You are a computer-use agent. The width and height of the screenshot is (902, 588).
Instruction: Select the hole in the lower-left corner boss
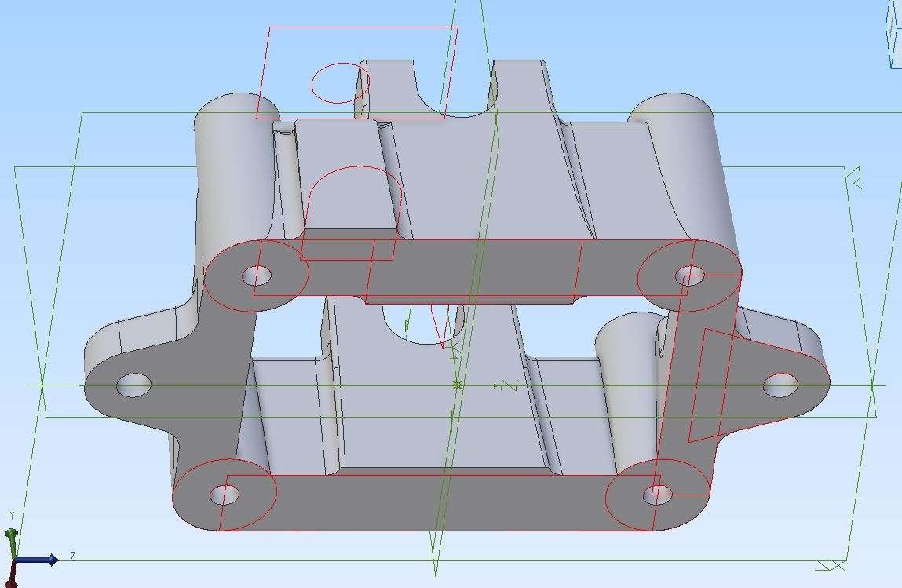pos(225,495)
